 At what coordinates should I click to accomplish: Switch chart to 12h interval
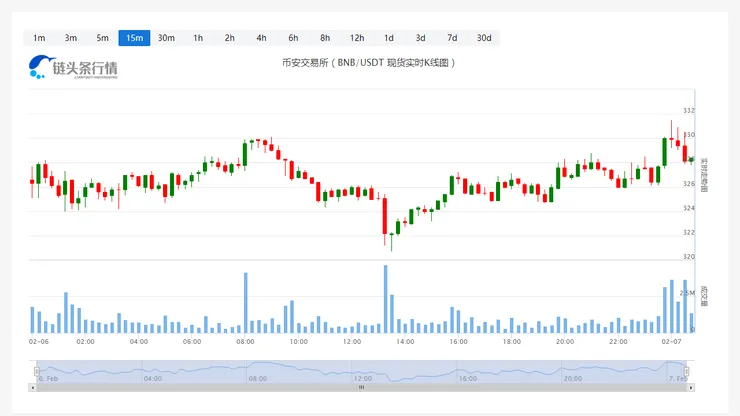[x=357, y=38]
